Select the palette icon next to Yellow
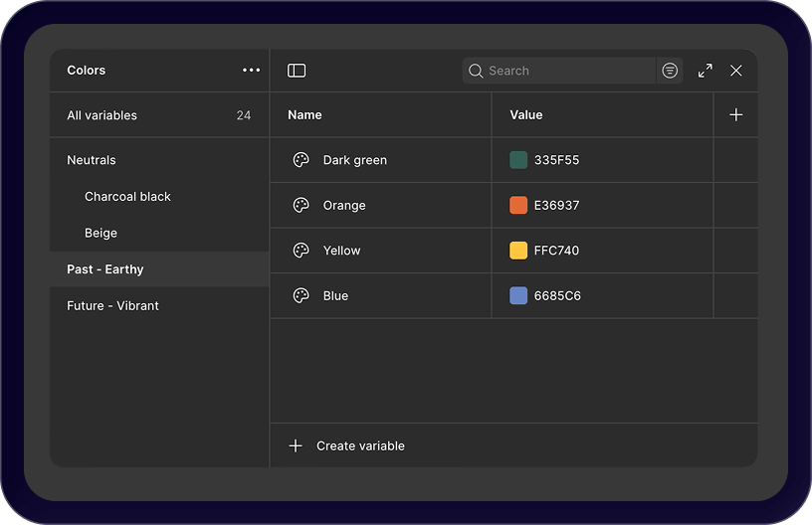The width and height of the screenshot is (812, 525). click(301, 251)
